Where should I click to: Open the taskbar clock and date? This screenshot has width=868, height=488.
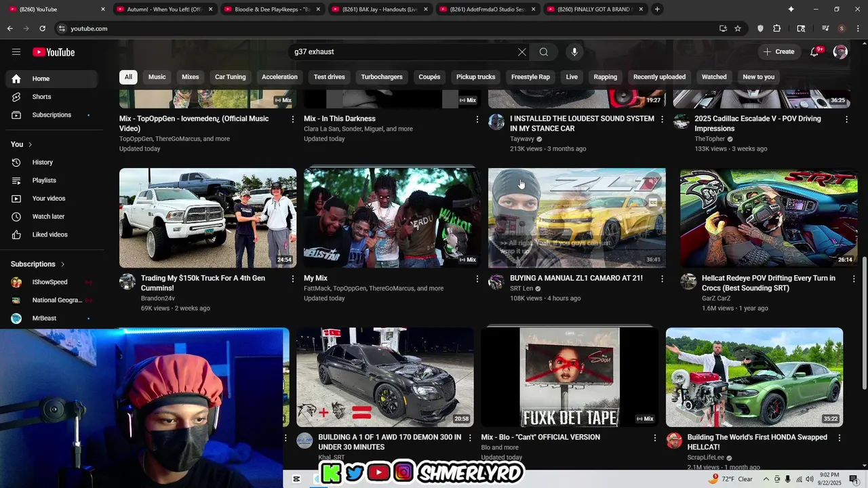pos(829,479)
